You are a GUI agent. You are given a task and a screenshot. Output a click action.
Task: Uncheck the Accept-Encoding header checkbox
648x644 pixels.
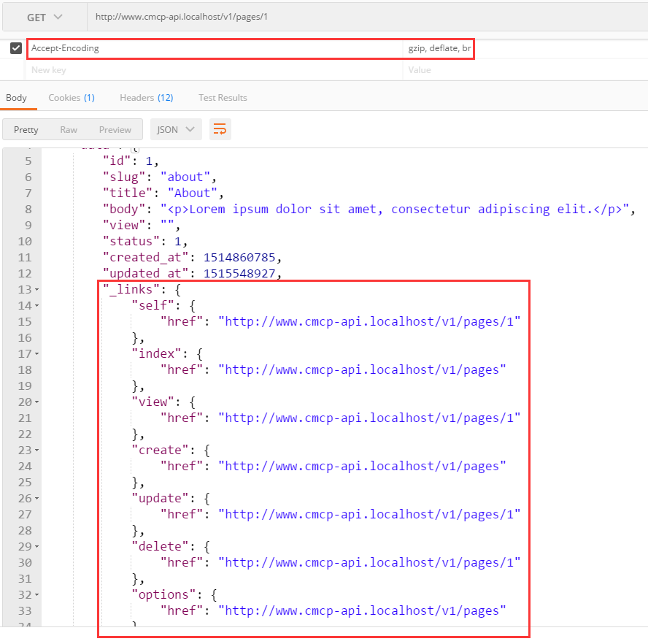pos(16,48)
